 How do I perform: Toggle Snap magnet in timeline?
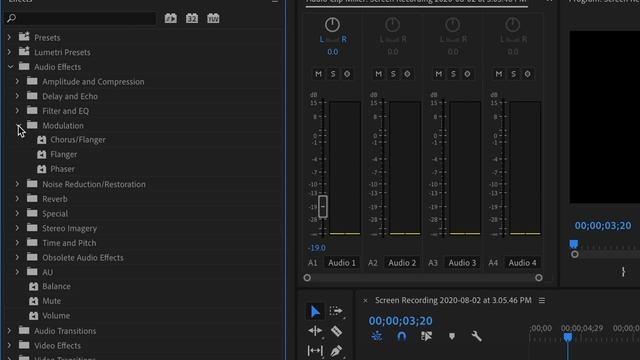click(x=402, y=336)
